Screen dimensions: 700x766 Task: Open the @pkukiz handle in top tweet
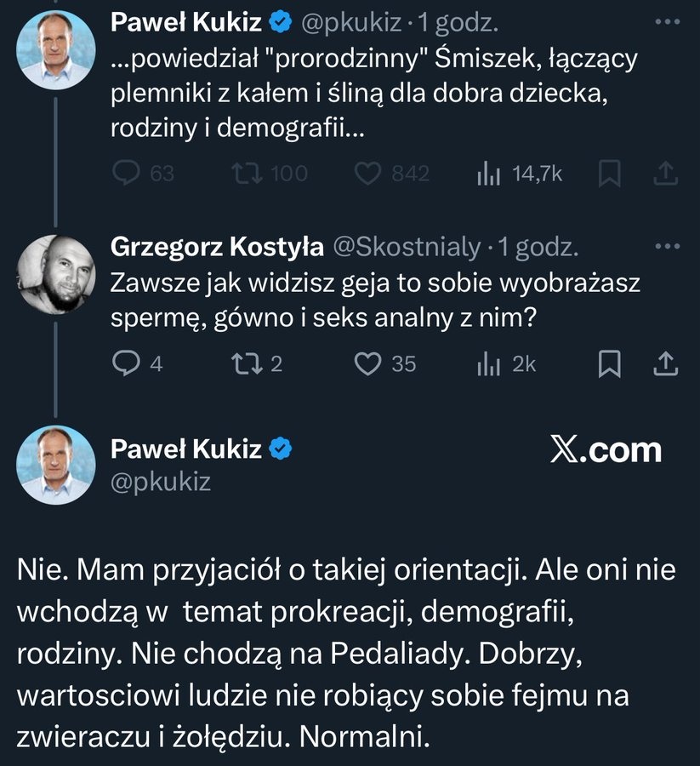pos(350,25)
